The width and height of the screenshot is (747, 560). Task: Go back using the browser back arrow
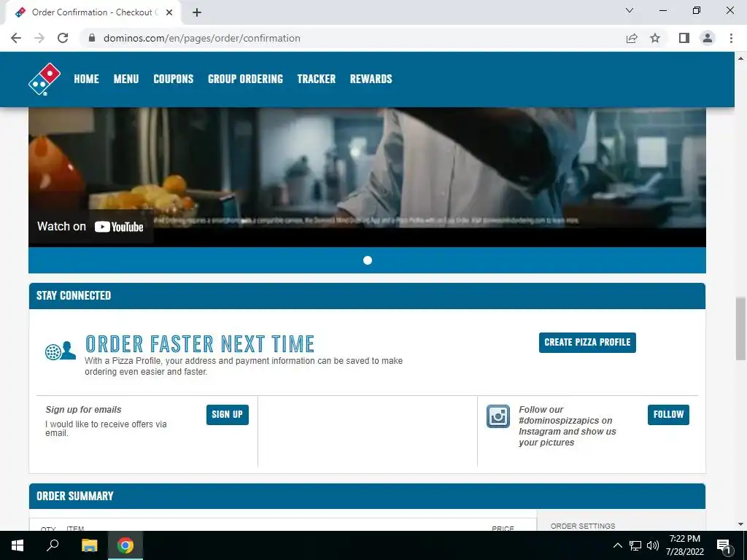16,38
